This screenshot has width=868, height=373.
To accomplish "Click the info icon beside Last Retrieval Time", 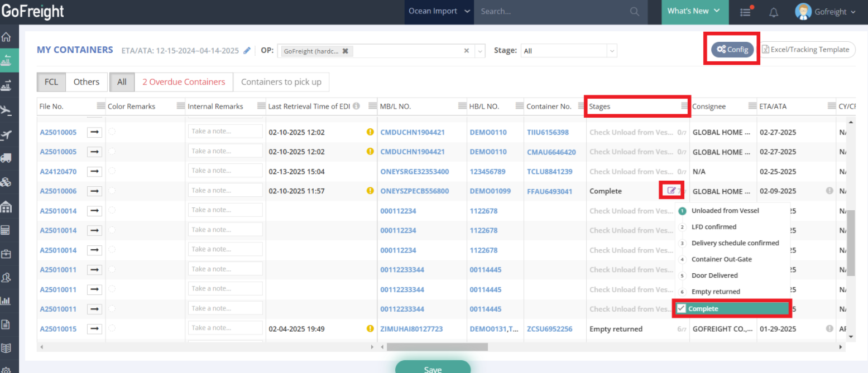I will click(x=356, y=106).
